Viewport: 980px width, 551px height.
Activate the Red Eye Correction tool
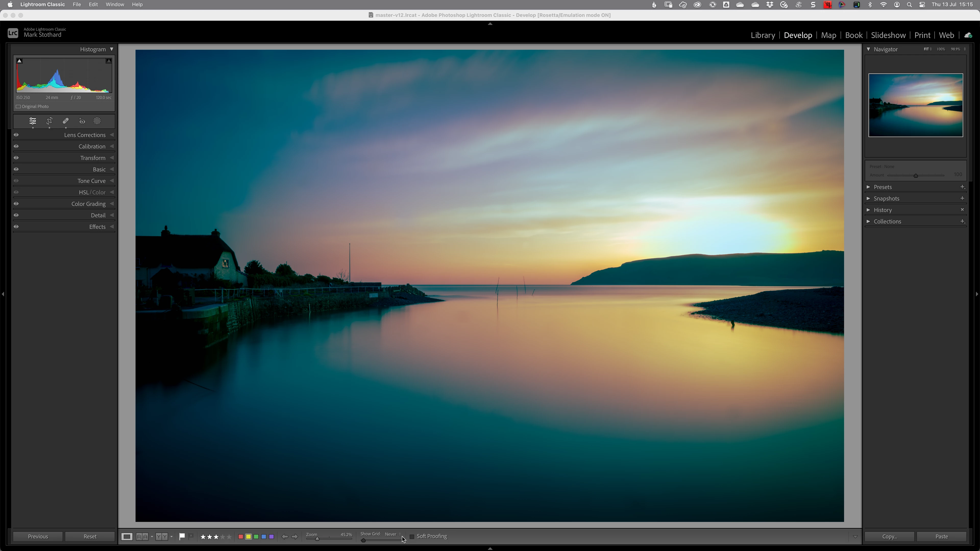click(82, 121)
